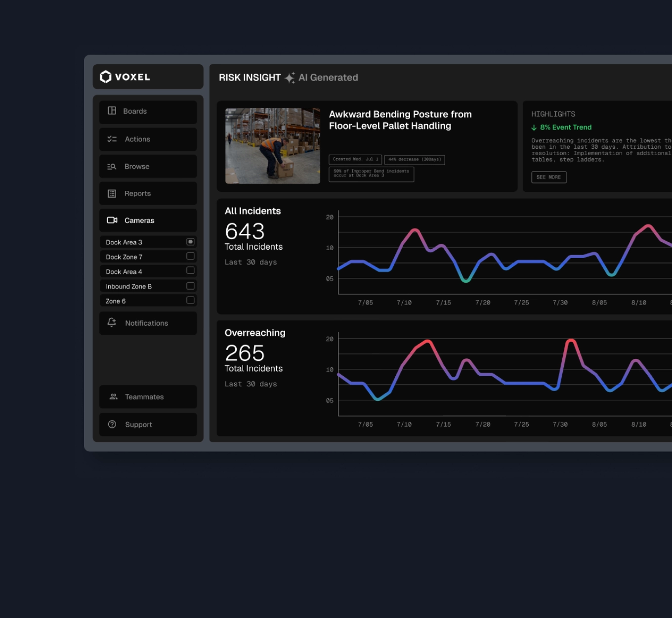
Task: Click the 'Created Wed, Jul 1' tag
Action: pos(355,160)
